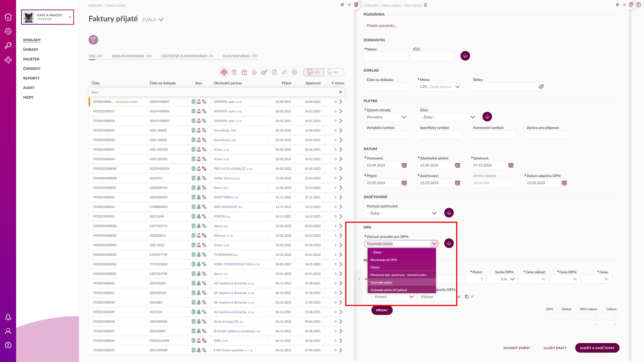Open partner link Coffee Source s.r.o.

(227, 178)
